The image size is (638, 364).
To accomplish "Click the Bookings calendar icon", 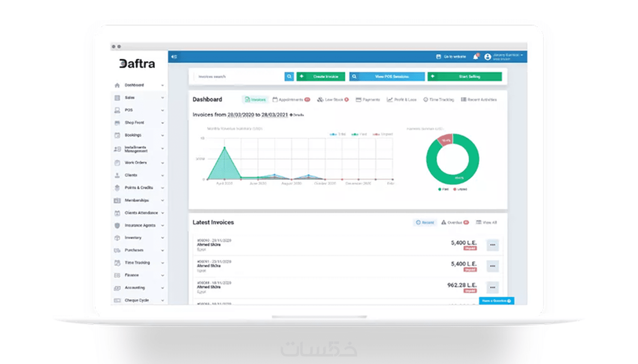I will click(x=117, y=135).
